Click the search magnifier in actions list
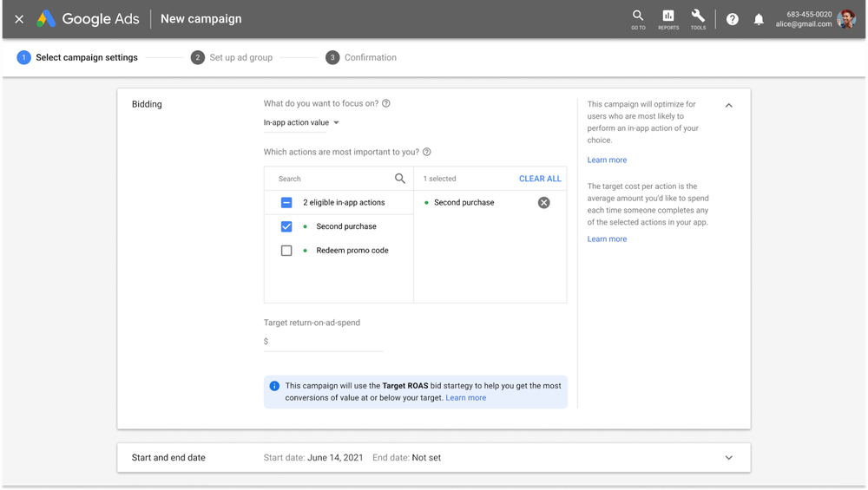Image resolution: width=868 pixels, height=490 pixels. [x=400, y=179]
